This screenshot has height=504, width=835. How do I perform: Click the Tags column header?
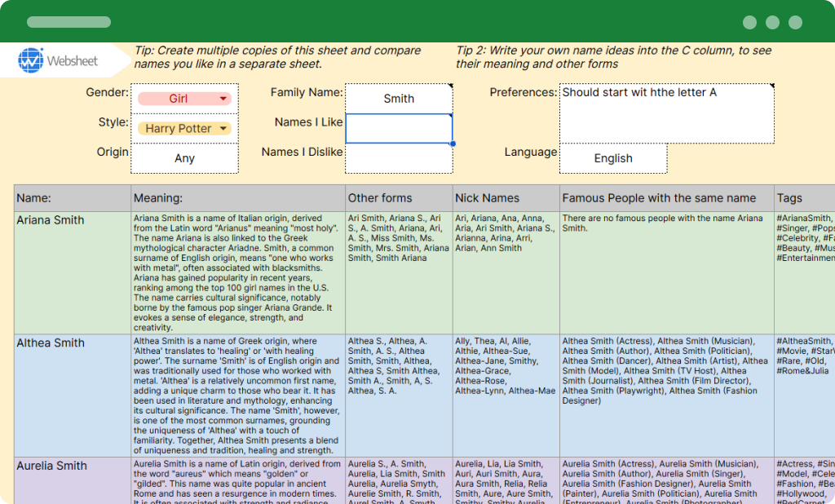click(x=803, y=197)
